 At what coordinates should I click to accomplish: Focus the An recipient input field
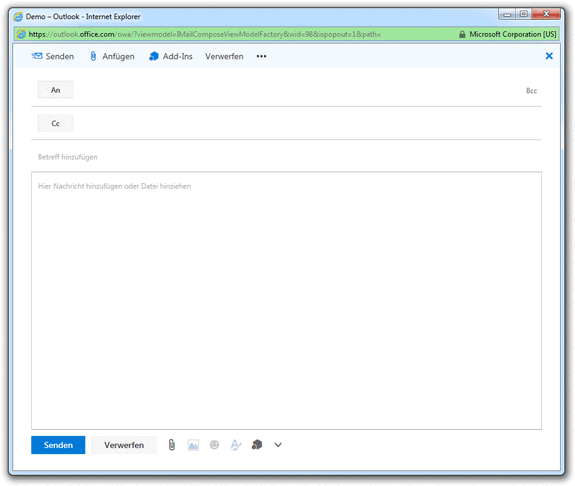(x=299, y=90)
